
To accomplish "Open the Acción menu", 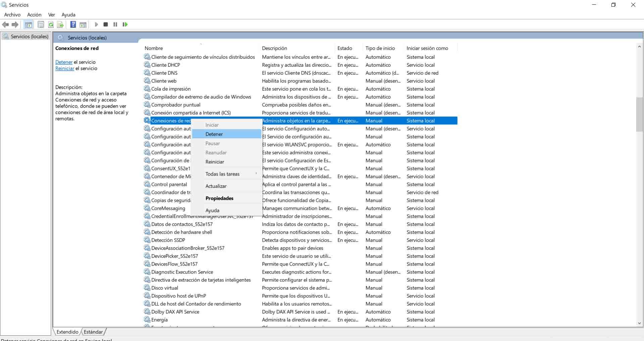I will pyautogui.click(x=34, y=15).
